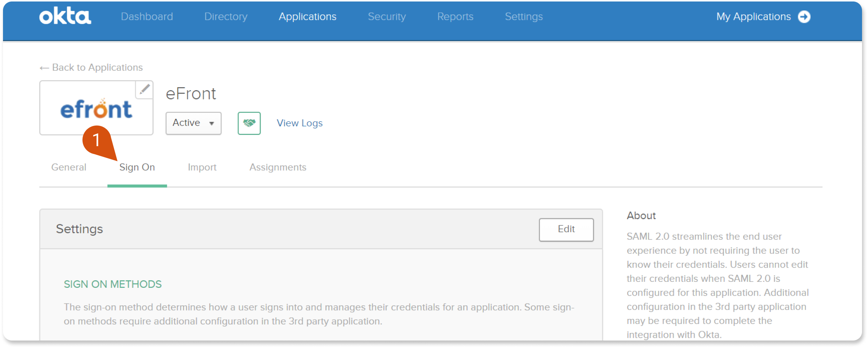868x348 pixels.
Task: Open the Directory menu
Action: coord(226,16)
